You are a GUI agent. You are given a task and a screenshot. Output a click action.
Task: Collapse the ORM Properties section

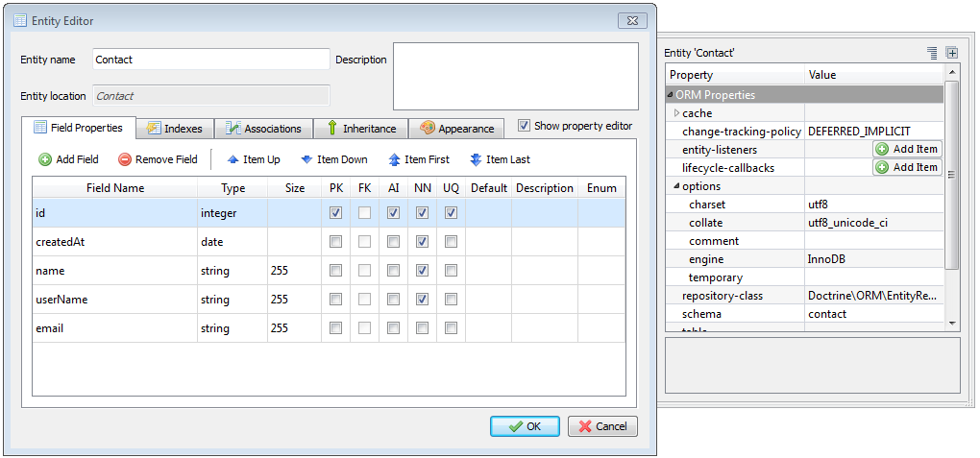point(670,95)
